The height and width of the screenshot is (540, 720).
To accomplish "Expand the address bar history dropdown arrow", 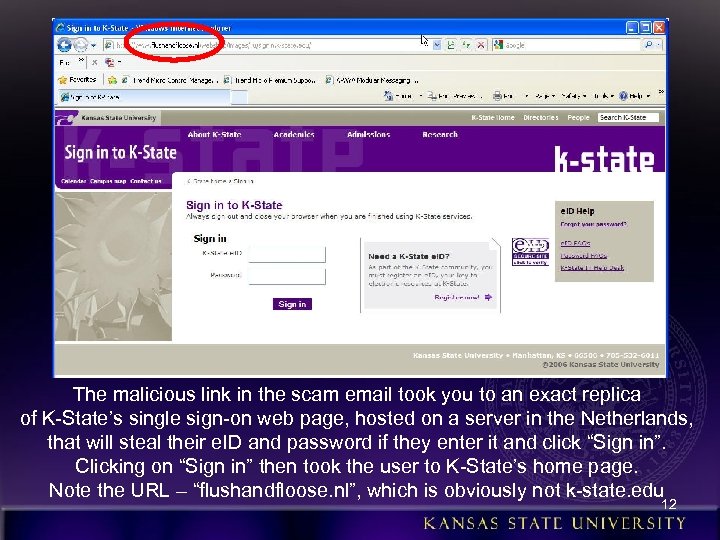I will [x=437, y=45].
